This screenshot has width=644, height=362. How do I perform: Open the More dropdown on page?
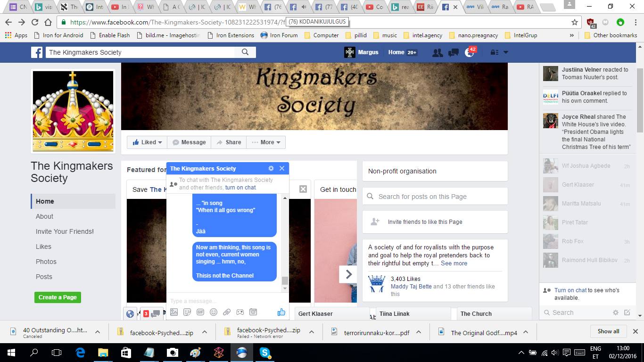coord(266,142)
